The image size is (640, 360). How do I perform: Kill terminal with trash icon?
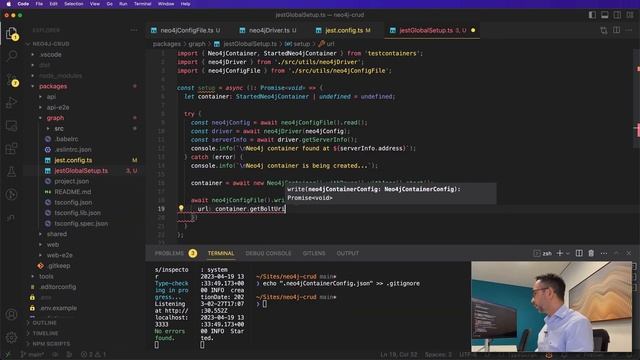[x=591, y=253]
